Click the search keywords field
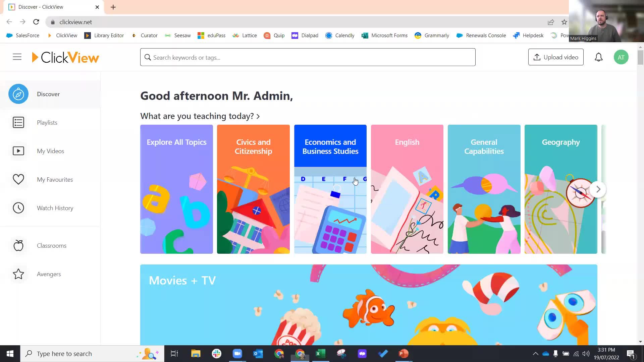 [308, 57]
